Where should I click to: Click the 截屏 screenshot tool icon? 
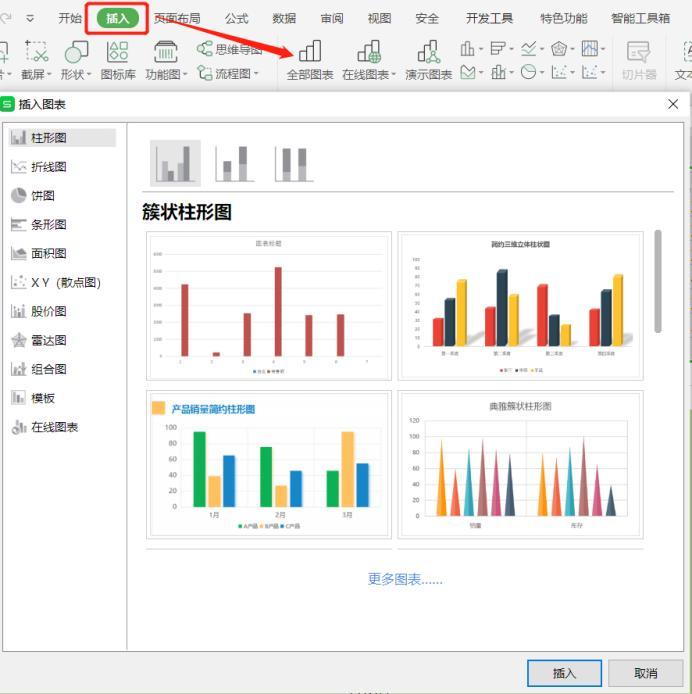coord(36,51)
